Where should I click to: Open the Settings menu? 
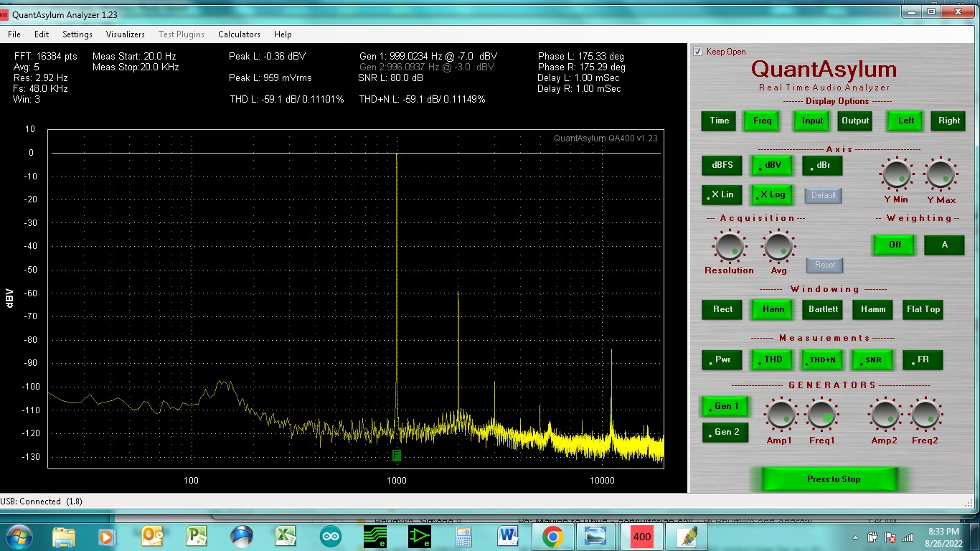[x=77, y=34]
